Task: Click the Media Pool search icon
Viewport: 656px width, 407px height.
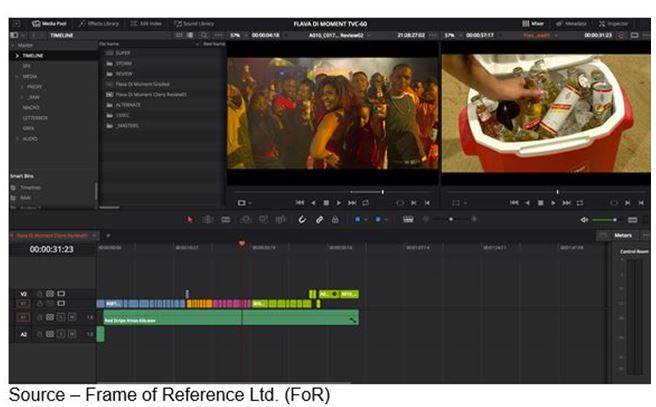Action: (x=204, y=35)
